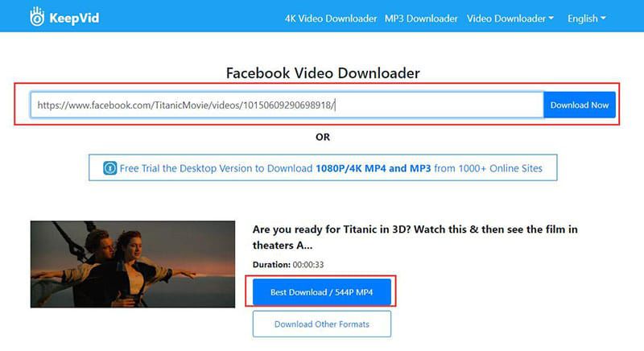Image resolution: width=644 pixels, height=351 pixels.
Task: Open the Free Trial Desktop Version banner link
Action: click(x=323, y=168)
